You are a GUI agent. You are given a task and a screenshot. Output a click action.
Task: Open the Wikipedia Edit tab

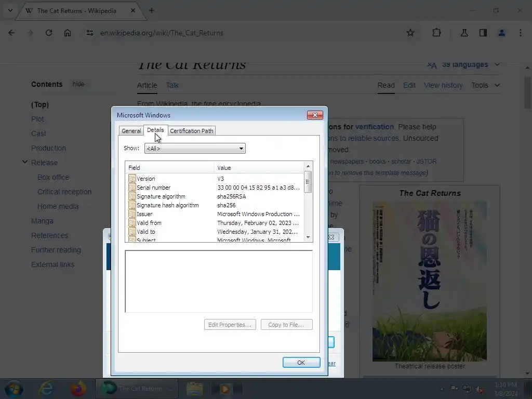(409, 86)
